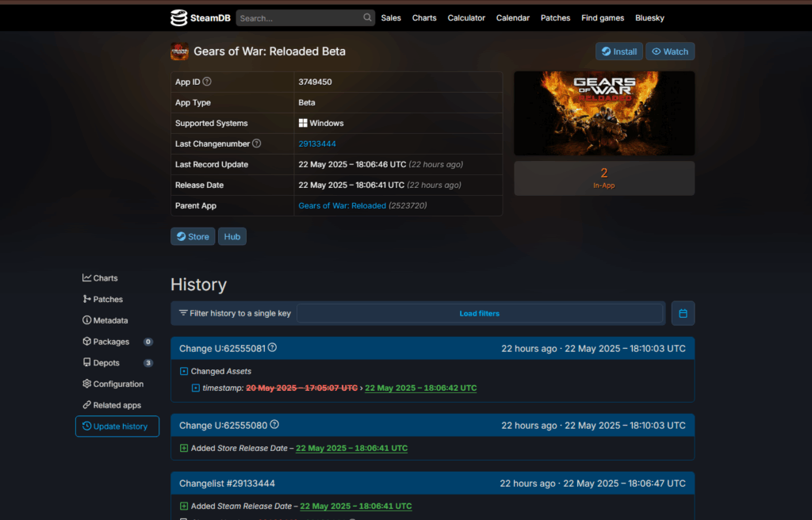Click the Watch button

coord(670,52)
